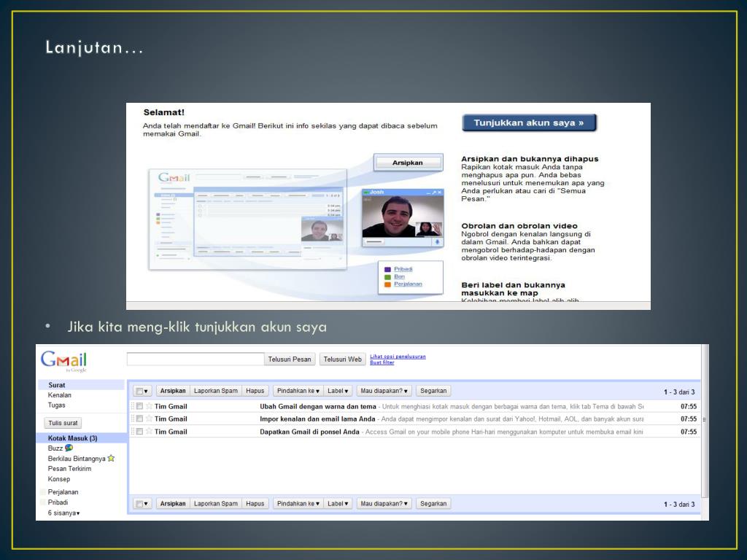Click top Laporkan Spam button
The width and height of the screenshot is (747, 560).
coord(216,391)
